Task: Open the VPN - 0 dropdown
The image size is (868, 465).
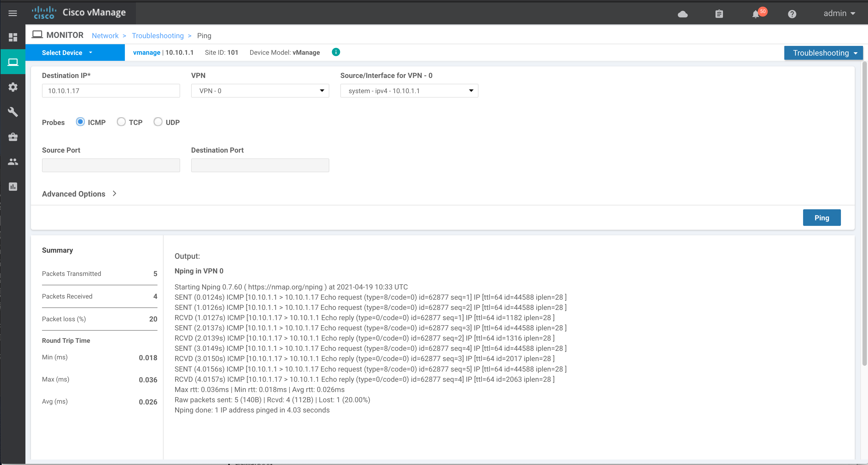Action: pos(260,91)
